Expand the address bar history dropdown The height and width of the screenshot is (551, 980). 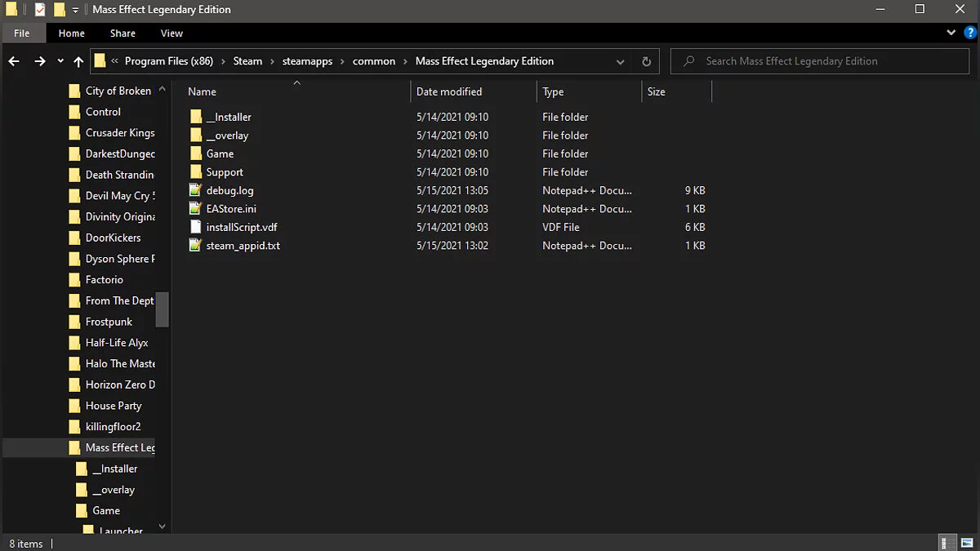coord(620,61)
